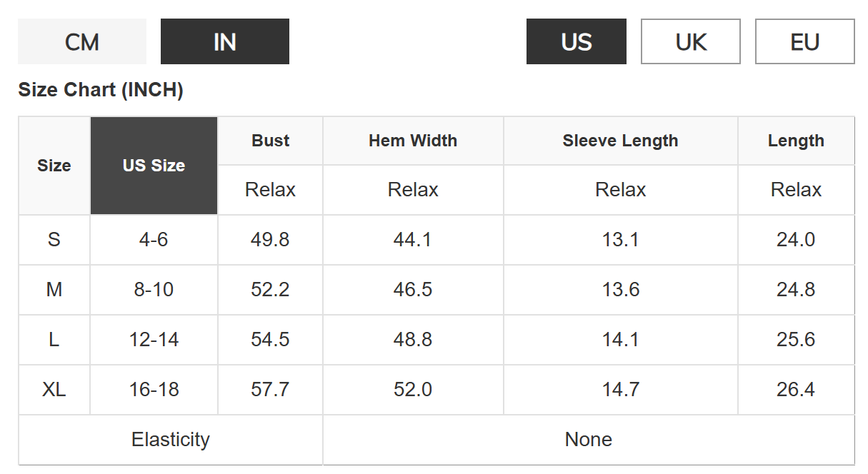This screenshot has width=868, height=474.
Task: Select the L size row label
Action: (x=54, y=340)
